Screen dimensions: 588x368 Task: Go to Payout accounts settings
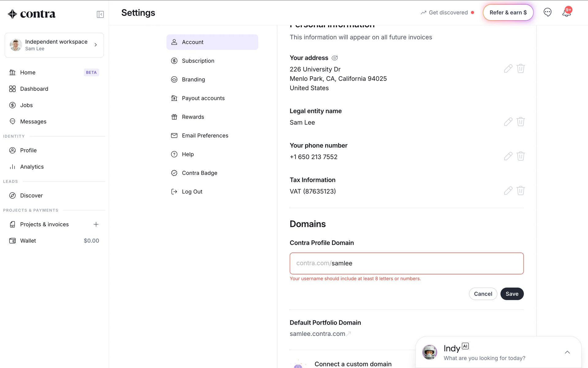coord(203,98)
